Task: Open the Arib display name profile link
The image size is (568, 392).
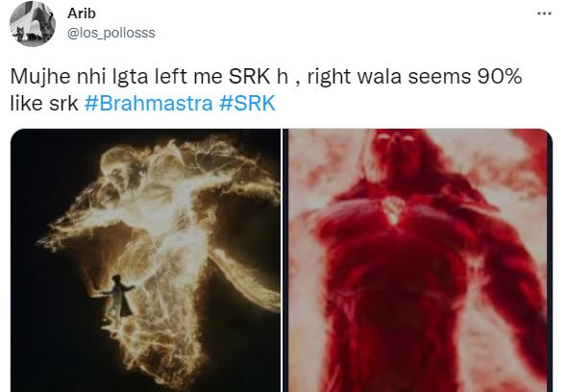Action: click(82, 13)
